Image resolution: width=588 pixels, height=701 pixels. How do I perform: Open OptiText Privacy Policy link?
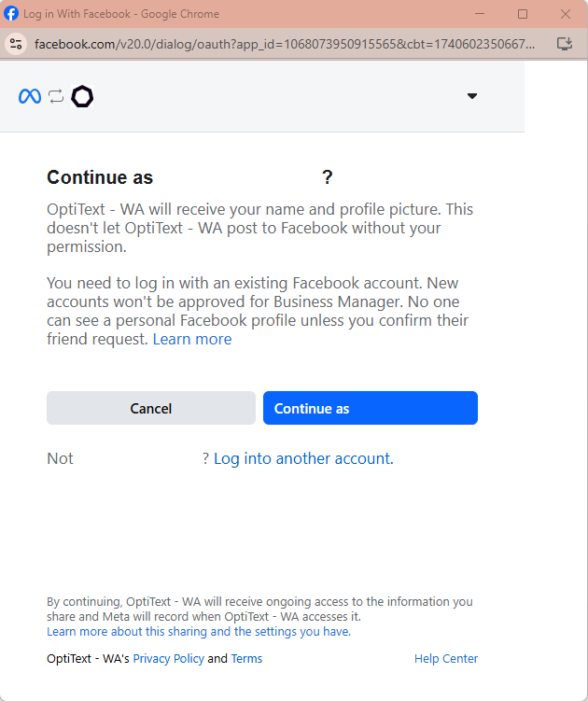click(x=169, y=658)
